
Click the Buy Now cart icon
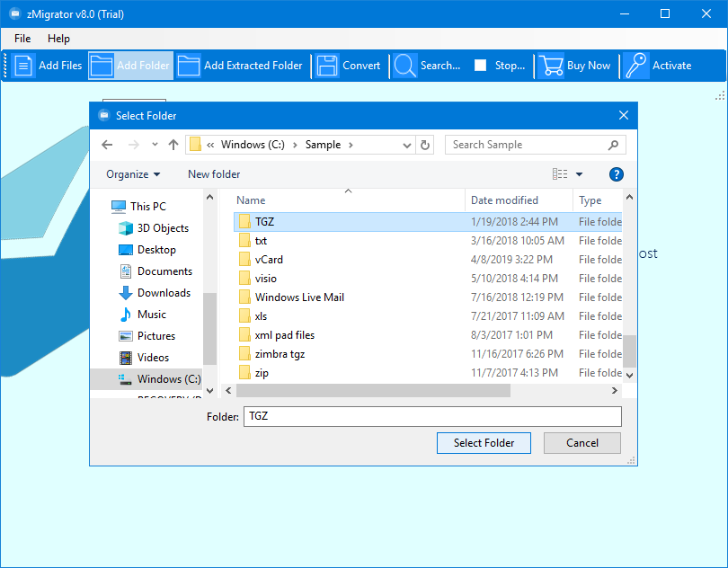pyautogui.click(x=551, y=66)
